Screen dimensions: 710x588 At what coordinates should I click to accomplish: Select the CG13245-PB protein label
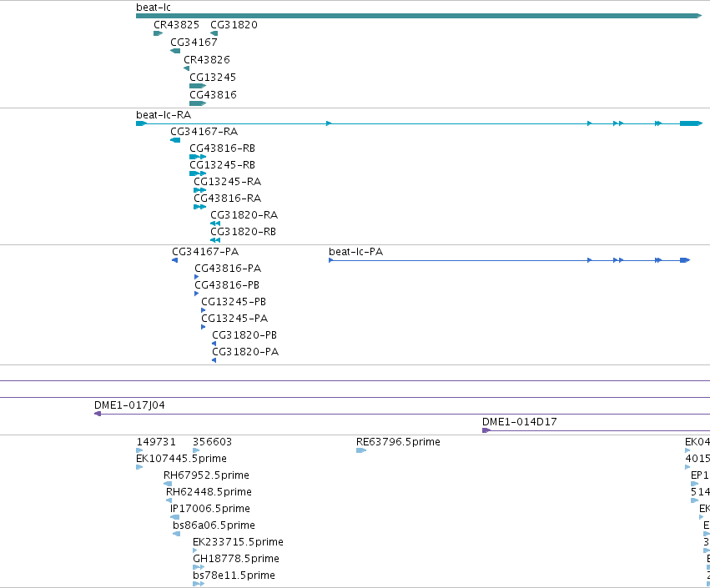pyautogui.click(x=234, y=303)
